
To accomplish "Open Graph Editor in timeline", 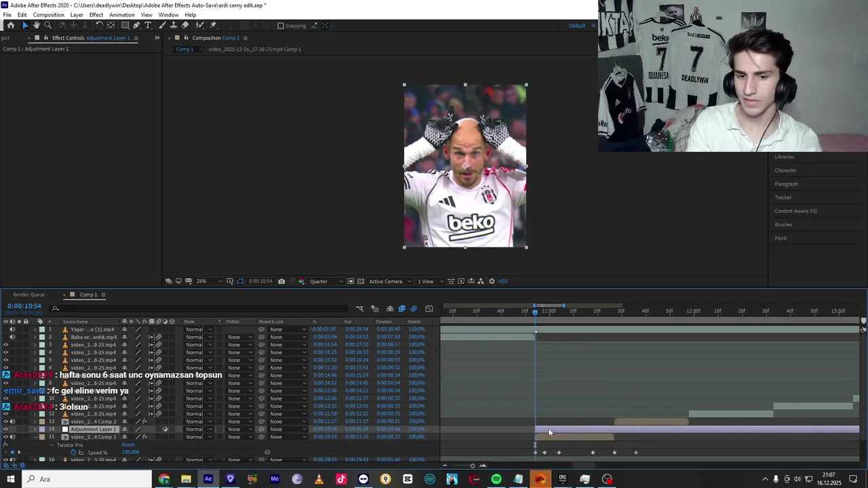I will coord(429,309).
